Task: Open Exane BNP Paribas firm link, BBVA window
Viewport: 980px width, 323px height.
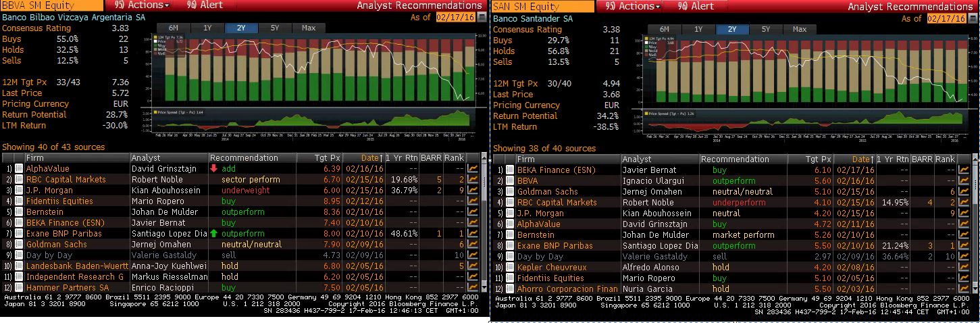Action: point(63,234)
